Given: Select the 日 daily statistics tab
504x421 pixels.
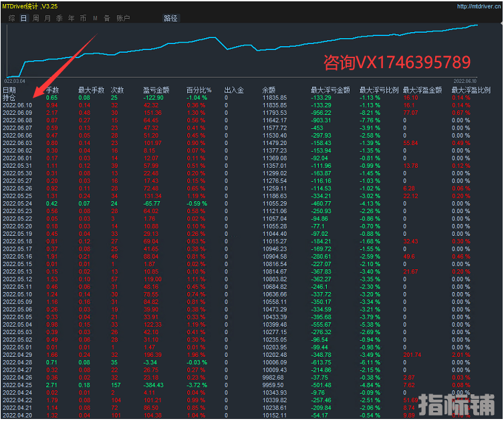Looking at the screenshot, I should click(x=24, y=19).
